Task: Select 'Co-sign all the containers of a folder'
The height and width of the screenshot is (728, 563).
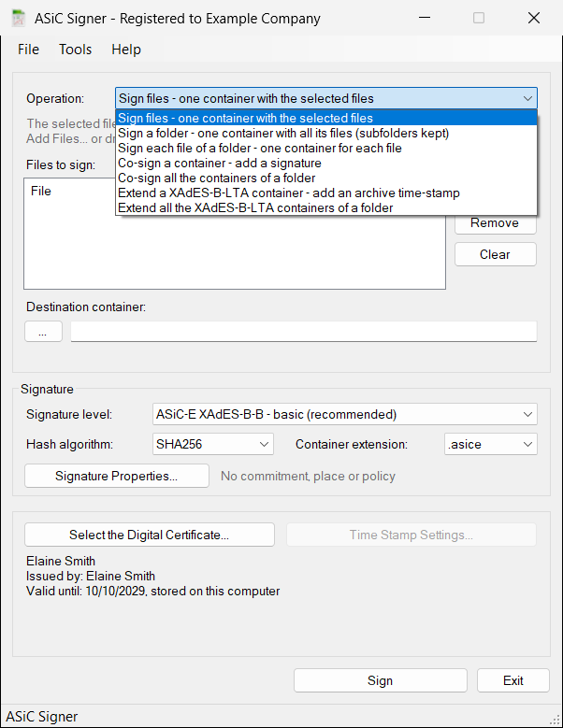Action: [x=326, y=178]
